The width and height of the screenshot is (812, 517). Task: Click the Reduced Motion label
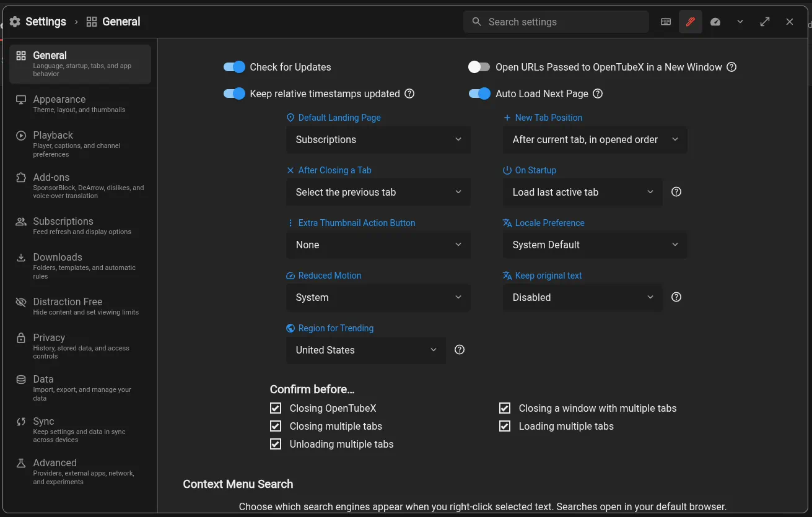click(330, 276)
